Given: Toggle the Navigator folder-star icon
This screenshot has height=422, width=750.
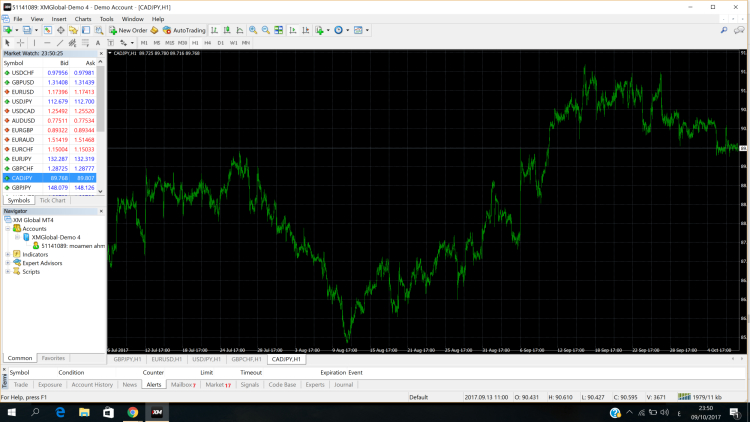Looking at the screenshot, I should 73,30.
